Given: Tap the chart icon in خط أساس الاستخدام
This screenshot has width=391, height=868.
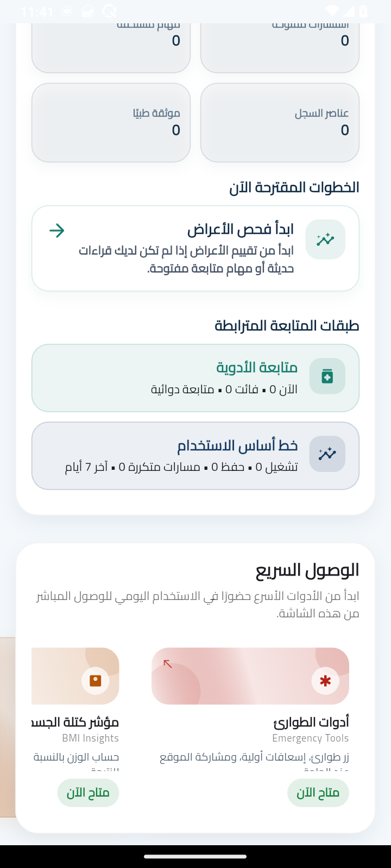Looking at the screenshot, I should pos(327,454).
